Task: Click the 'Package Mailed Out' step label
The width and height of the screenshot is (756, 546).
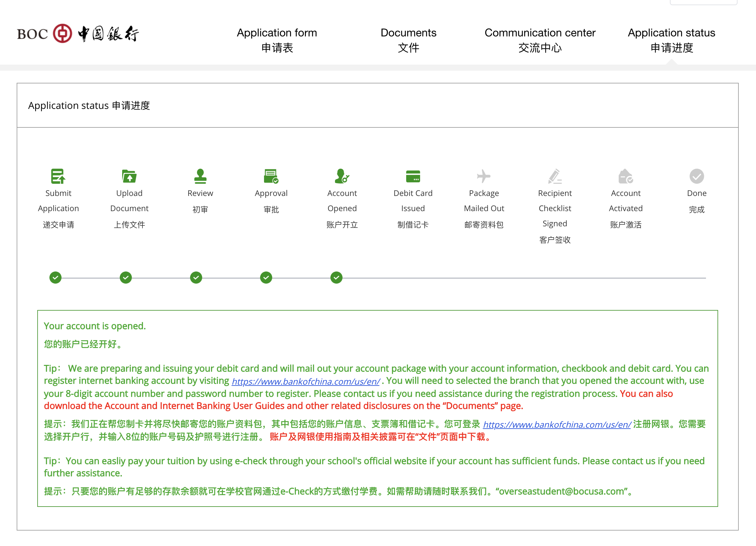Action: click(x=484, y=201)
